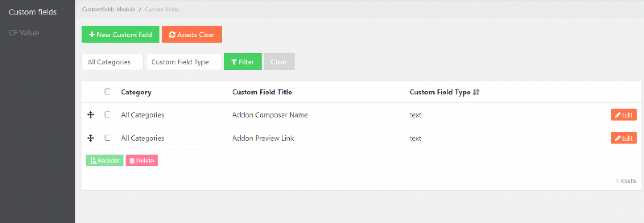Click the Filter funnel button
This screenshot has width=644, height=223.
coord(242,62)
